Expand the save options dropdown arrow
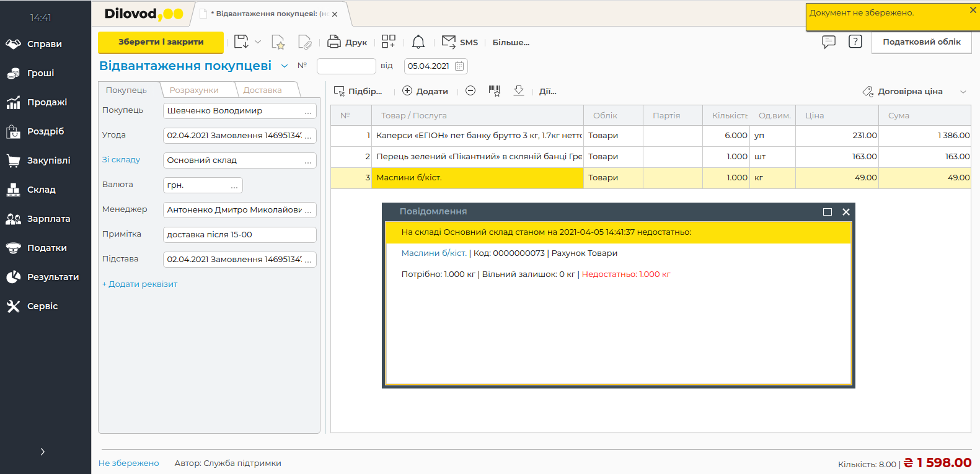Image resolution: width=980 pixels, height=474 pixels. tap(258, 42)
